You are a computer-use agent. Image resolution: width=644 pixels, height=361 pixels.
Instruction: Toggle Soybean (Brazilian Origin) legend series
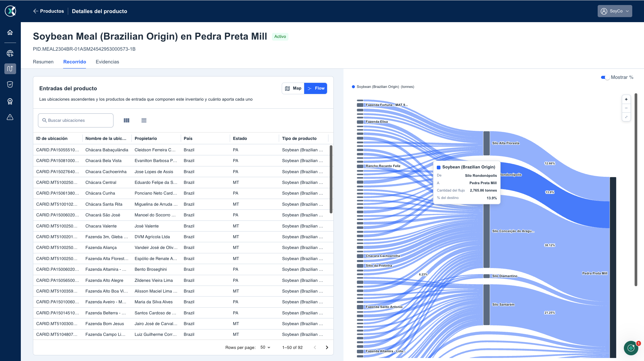[x=383, y=87]
